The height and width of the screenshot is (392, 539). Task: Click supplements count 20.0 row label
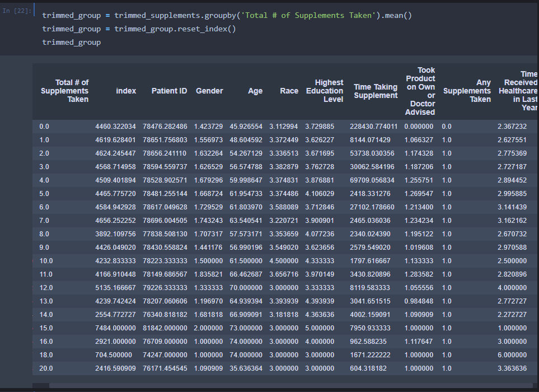pos(46,368)
